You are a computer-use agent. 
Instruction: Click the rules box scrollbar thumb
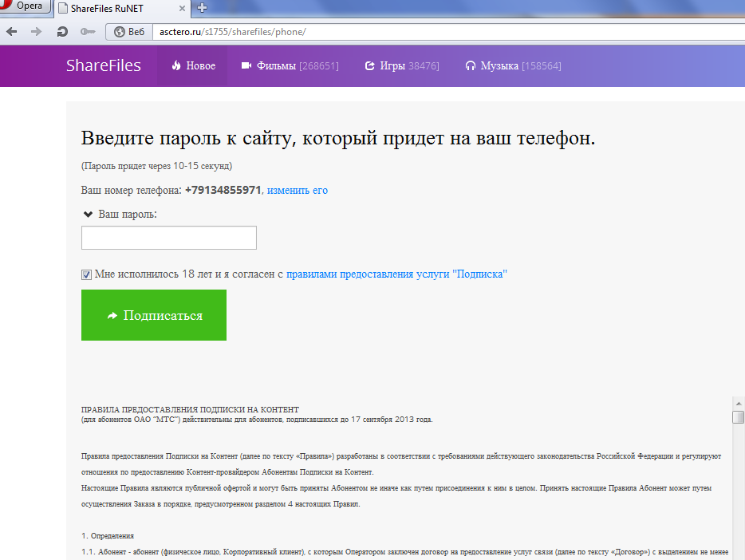click(x=739, y=417)
